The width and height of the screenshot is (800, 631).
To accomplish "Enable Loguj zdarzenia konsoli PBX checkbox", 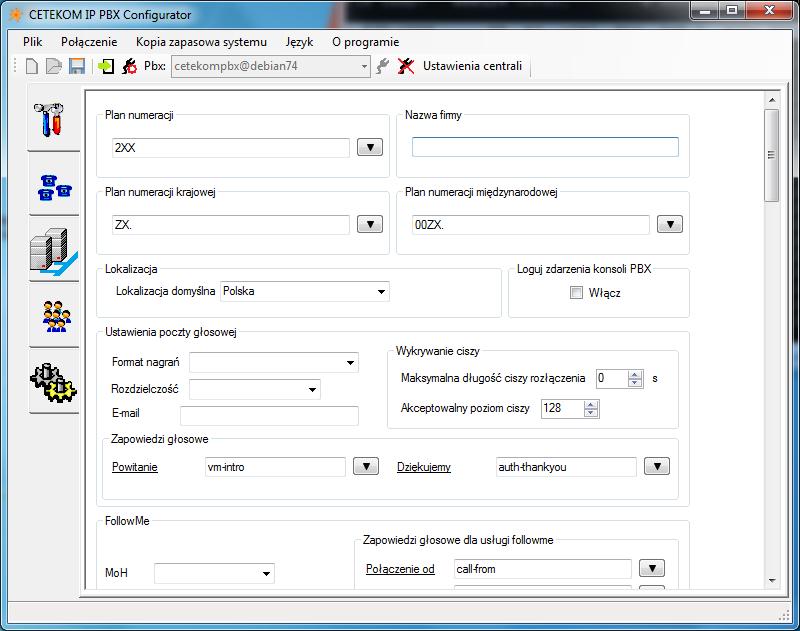I will pos(576,293).
